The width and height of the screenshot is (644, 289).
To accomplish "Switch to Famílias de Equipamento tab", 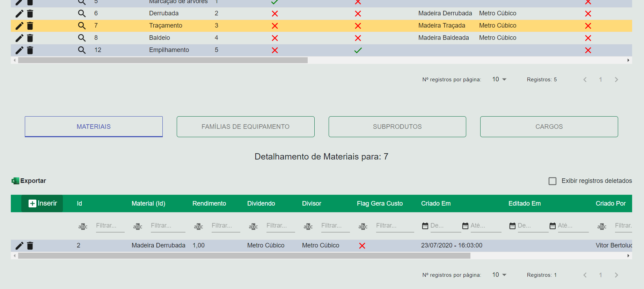I will 246,127.
